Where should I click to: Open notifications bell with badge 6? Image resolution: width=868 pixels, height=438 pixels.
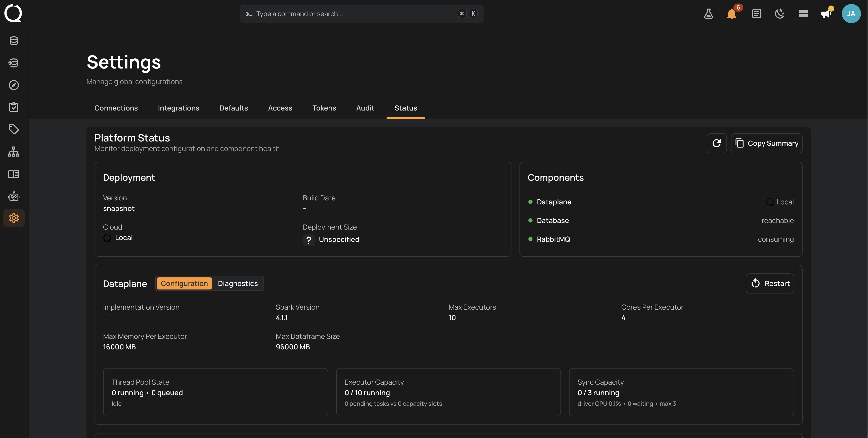click(732, 14)
